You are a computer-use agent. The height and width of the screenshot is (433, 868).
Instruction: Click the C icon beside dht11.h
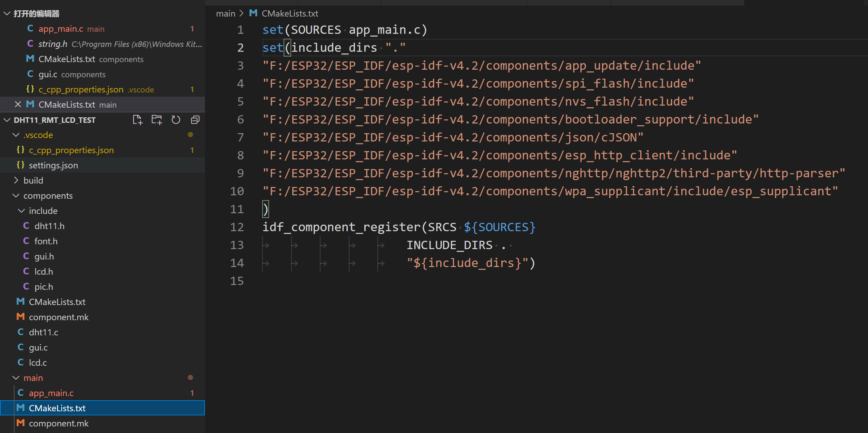[26, 226]
